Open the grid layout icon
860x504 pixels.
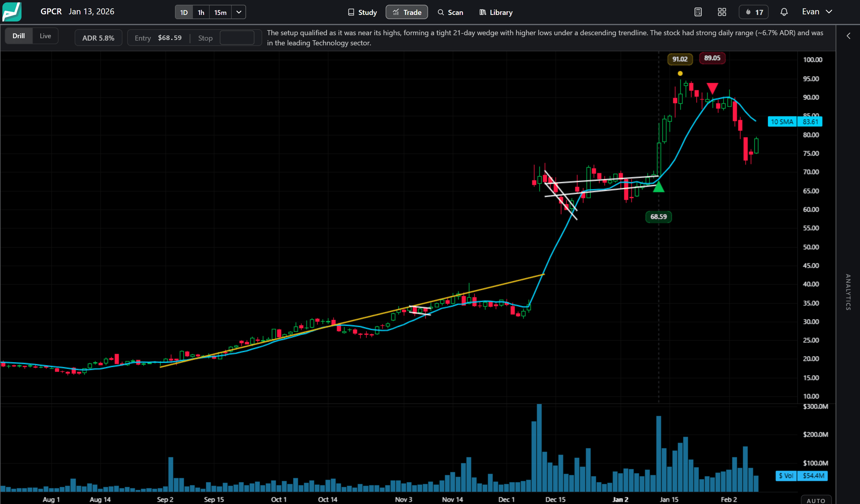[722, 12]
